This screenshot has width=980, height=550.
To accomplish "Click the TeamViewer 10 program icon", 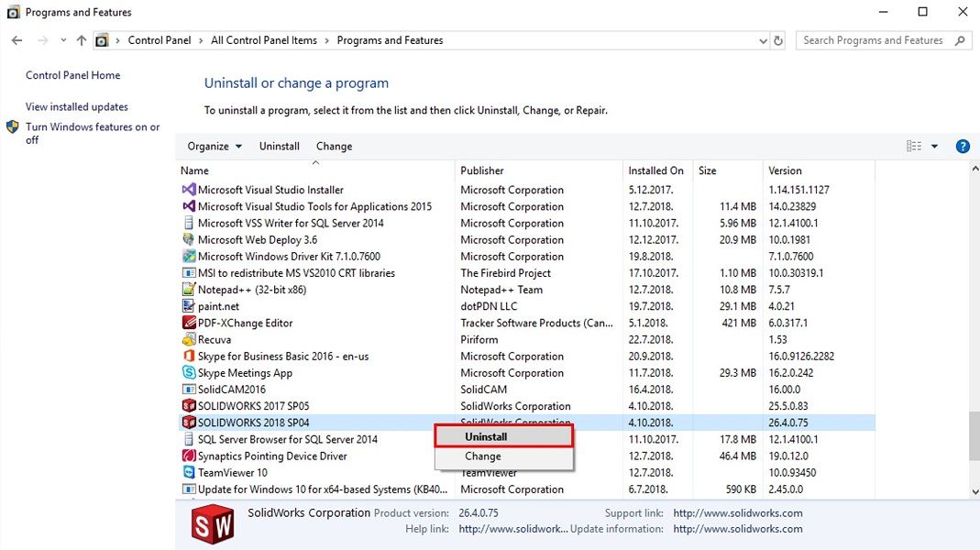I will [189, 473].
